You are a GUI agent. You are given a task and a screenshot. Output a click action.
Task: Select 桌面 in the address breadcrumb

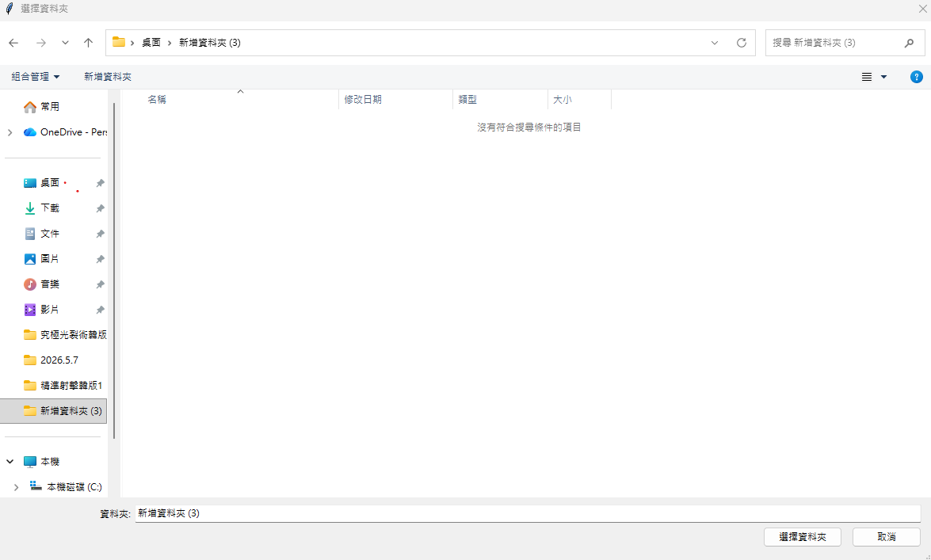click(x=151, y=43)
